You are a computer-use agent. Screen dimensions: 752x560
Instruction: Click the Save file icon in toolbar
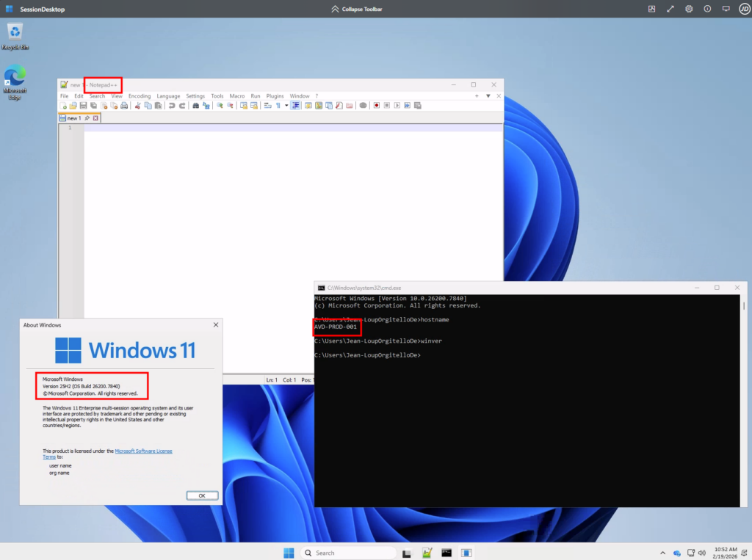(83, 106)
